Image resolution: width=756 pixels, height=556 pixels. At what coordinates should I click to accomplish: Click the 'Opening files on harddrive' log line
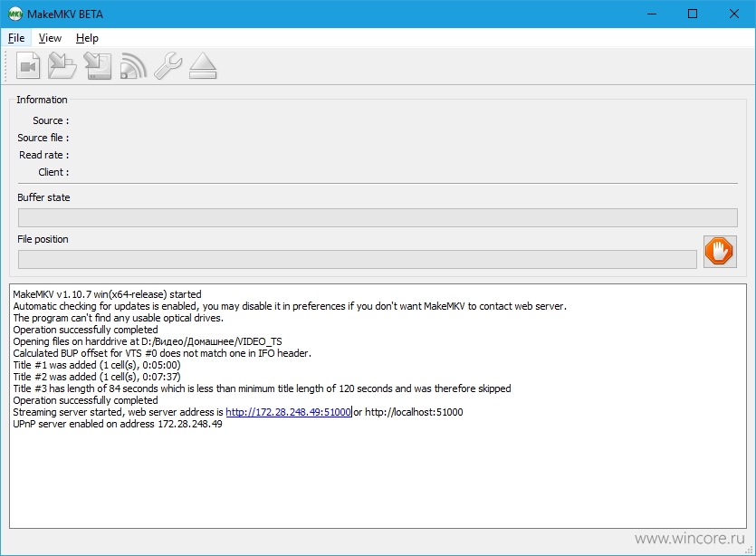pos(148,341)
